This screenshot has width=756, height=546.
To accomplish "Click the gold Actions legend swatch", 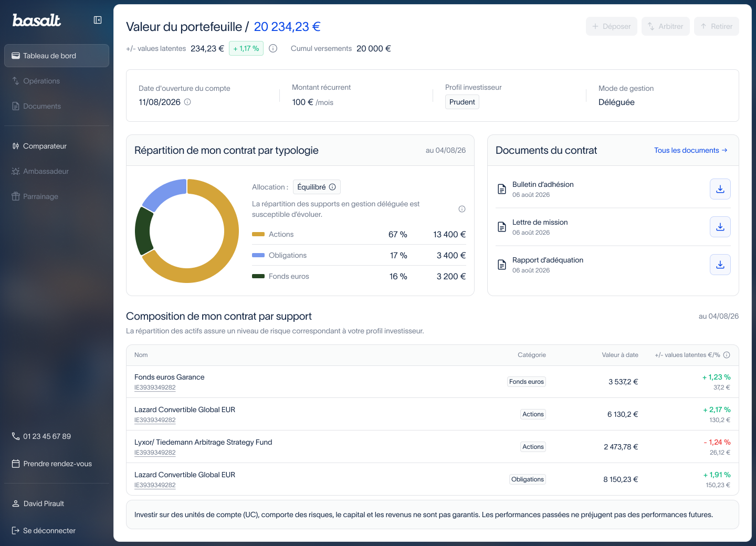I will (x=258, y=234).
